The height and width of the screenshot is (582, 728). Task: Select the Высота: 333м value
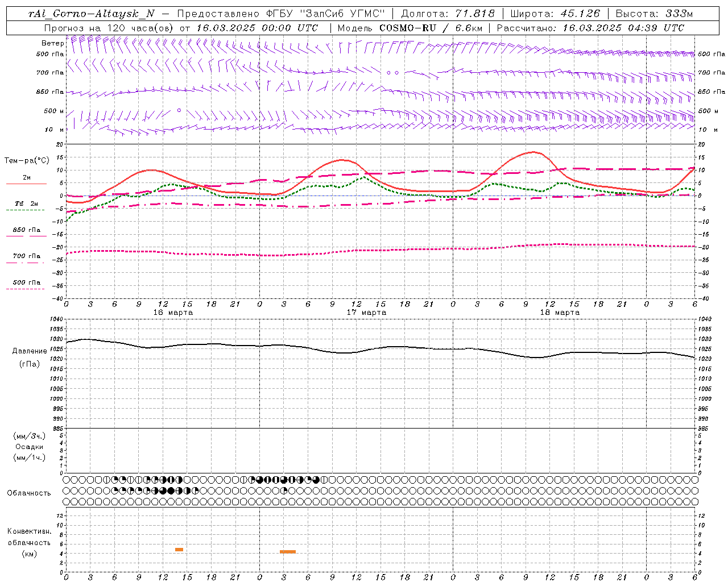(x=655, y=14)
